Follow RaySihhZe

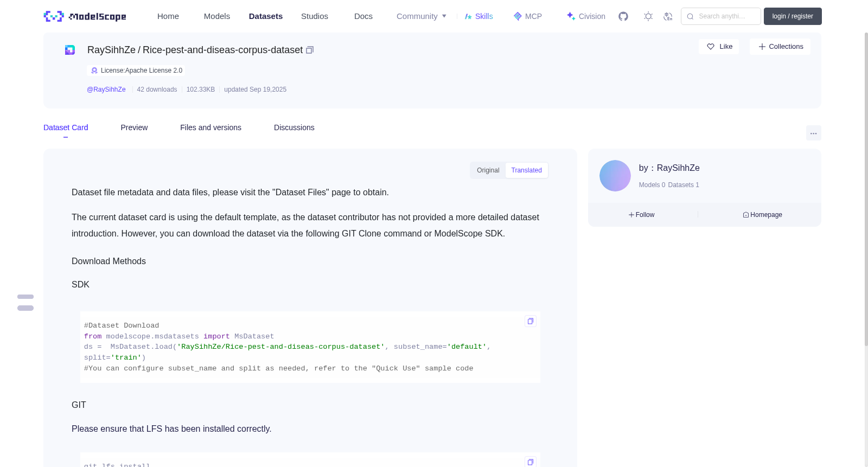[x=642, y=215]
